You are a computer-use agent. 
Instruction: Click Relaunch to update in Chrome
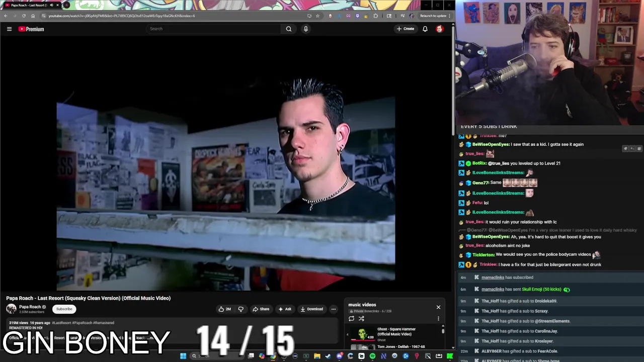click(433, 16)
